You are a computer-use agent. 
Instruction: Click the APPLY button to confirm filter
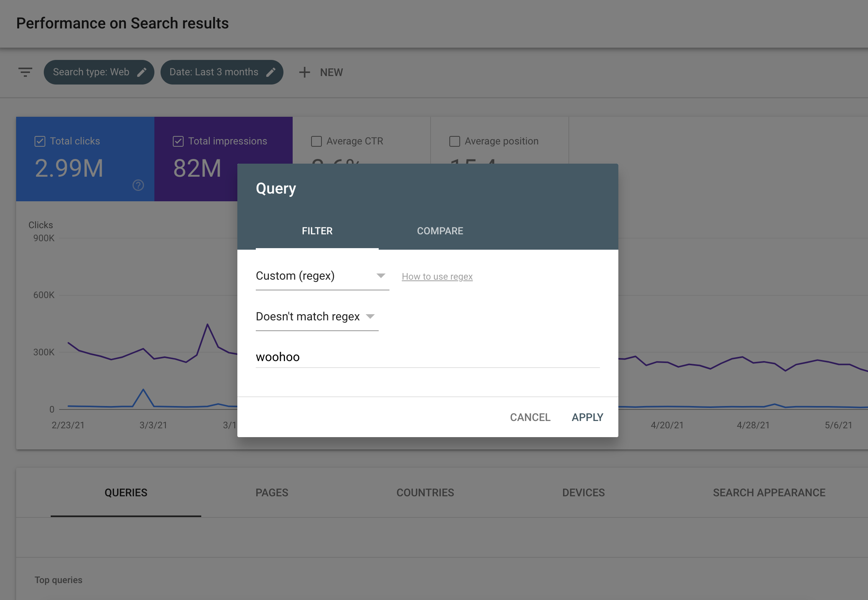point(587,417)
